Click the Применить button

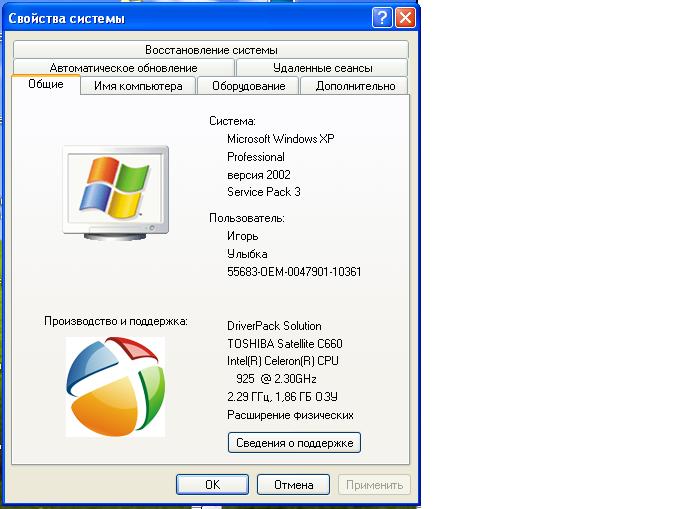click(374, 484)
